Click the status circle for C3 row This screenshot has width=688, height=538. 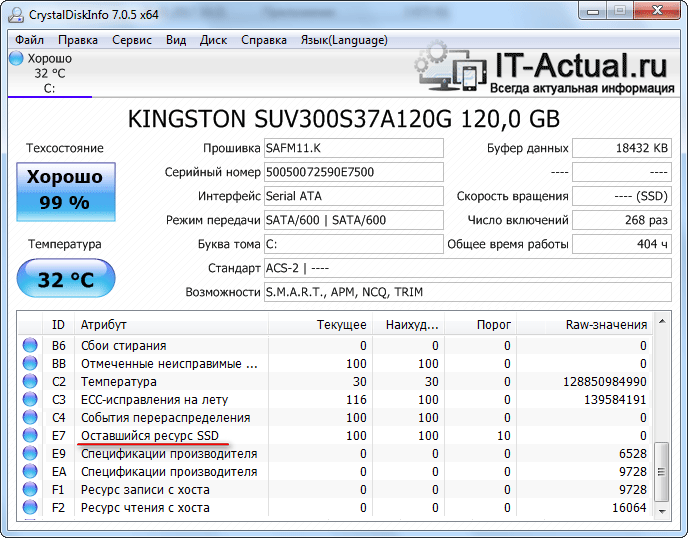[x=30, y=399]
